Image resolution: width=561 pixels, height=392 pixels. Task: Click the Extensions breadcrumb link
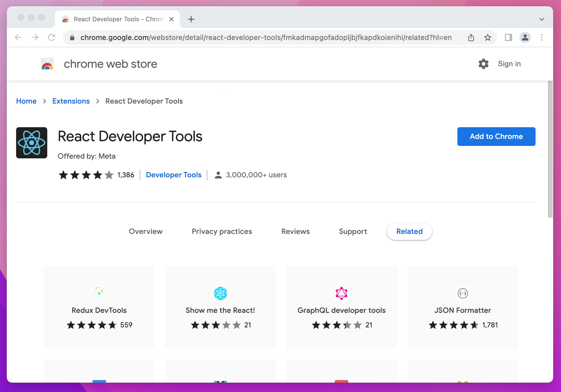pos(71,101)
